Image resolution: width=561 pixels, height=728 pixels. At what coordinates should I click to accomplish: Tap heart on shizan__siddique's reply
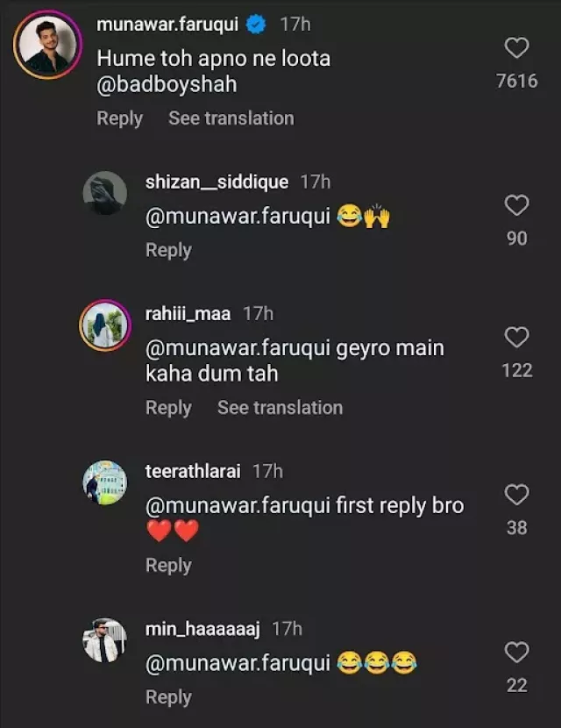[x=517, y=205]
